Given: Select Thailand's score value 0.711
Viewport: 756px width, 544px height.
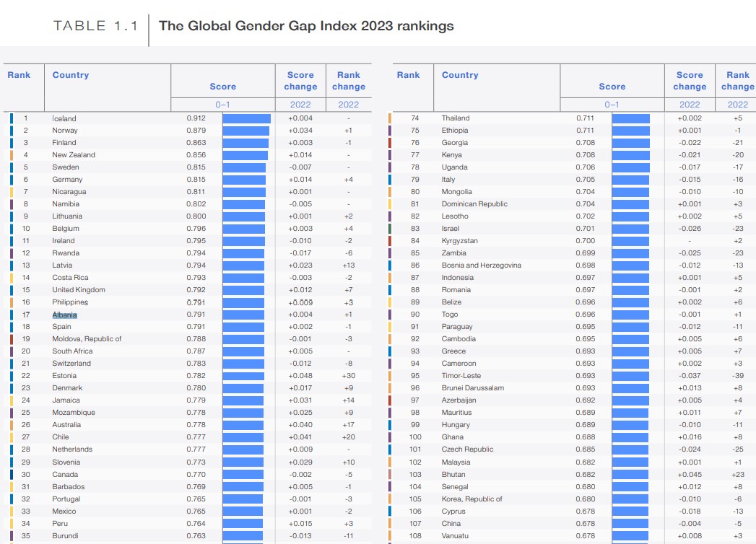Looking at the screenshot, I should (586, 118).
